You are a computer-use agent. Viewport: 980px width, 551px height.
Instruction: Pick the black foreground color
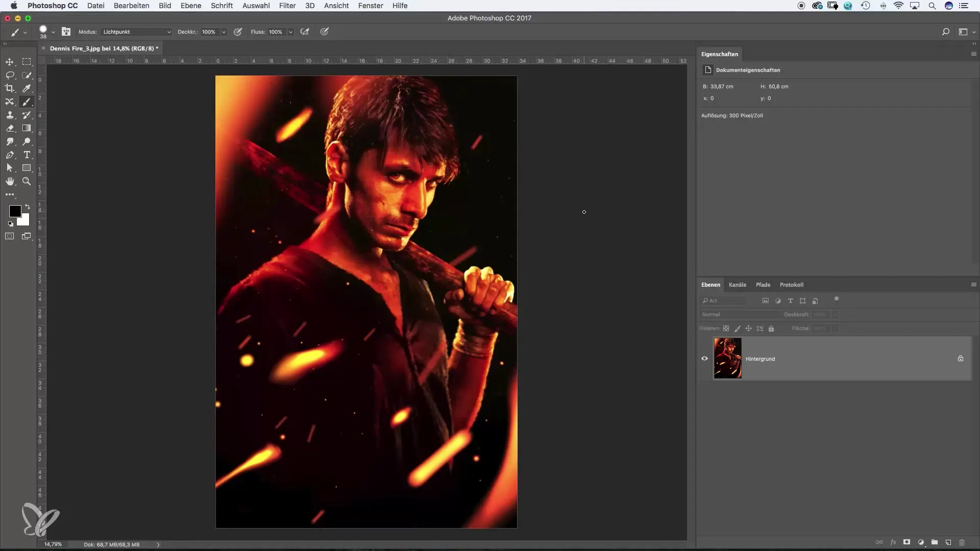pos(14,211)
